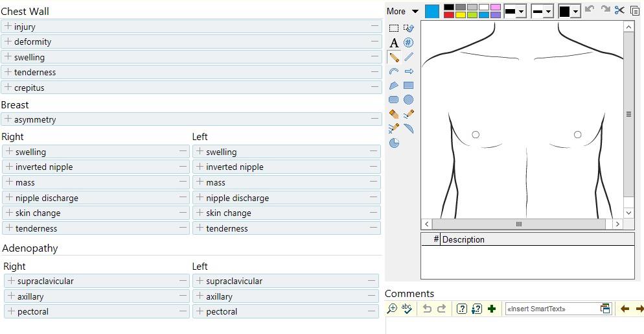Run spell check in Comments toolbar
This screenshot has width=644, height=334.
pos(407,309)
